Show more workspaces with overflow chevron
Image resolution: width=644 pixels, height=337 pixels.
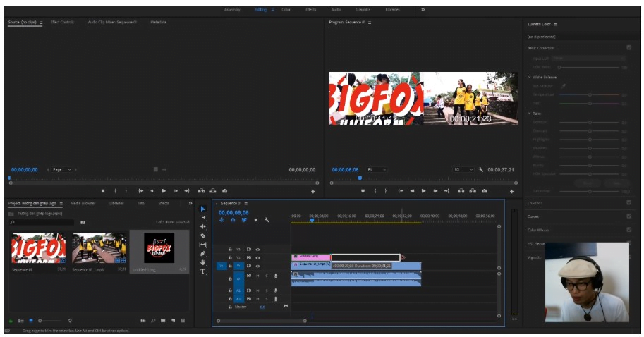coord(423,9)
